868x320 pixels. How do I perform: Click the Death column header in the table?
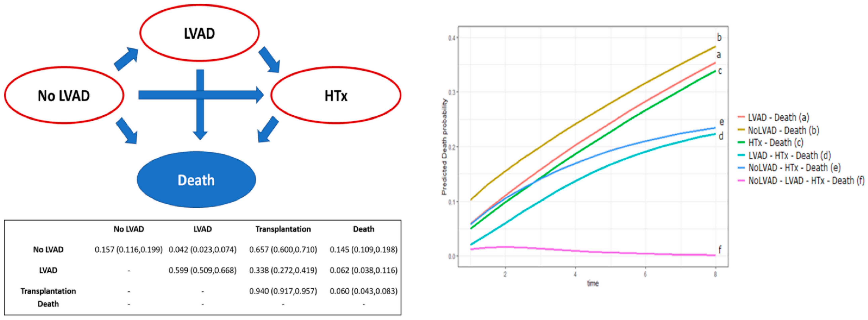click(364, 229)
